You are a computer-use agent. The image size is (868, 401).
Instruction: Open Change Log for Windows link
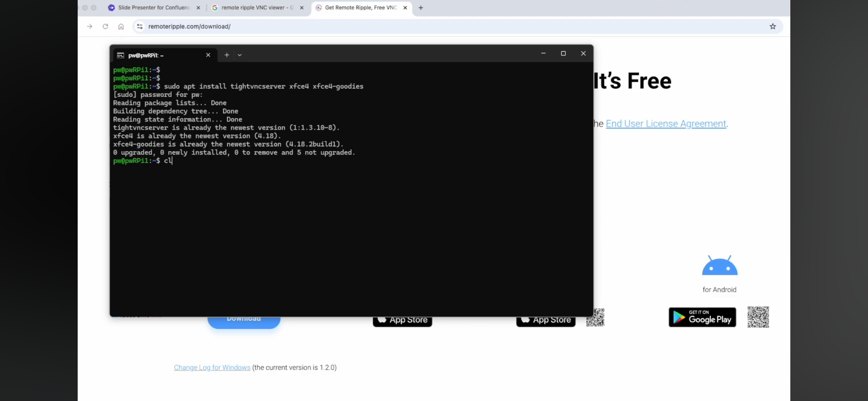point(212,367)
